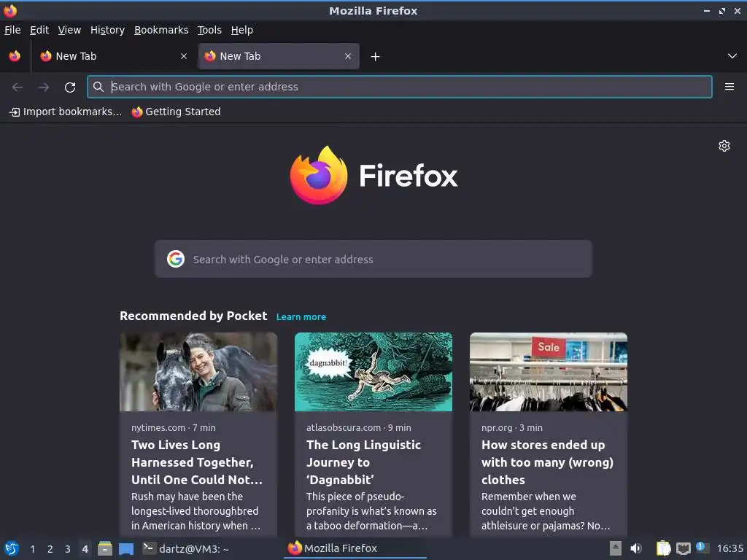Switch to the first New Tab
This screenshot has height=560, width=747.
pyautogui.click(x=113, y=56)
